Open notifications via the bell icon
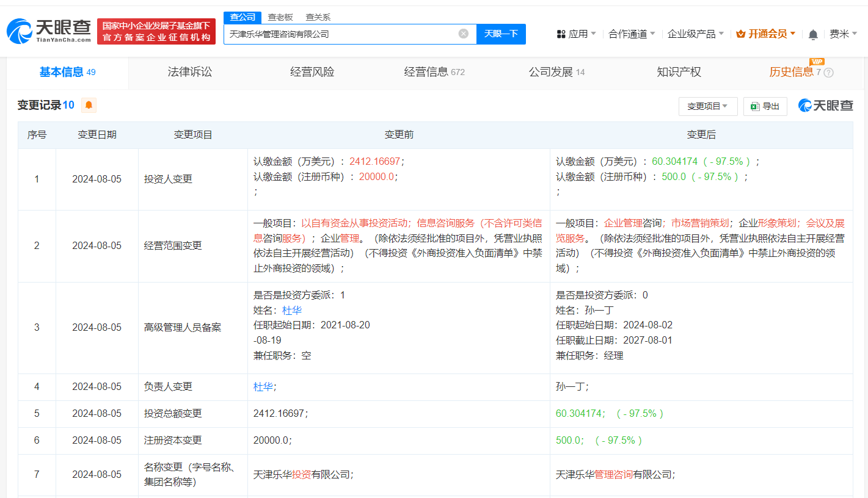Image resolution: width=868 pixels, height=498 pixels. point(812,34)
